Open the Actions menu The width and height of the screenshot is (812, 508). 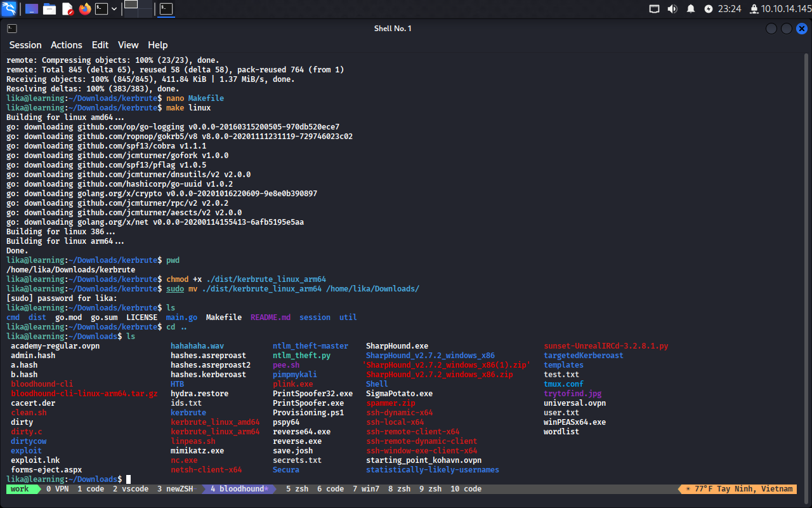click(x=67, y=45)
